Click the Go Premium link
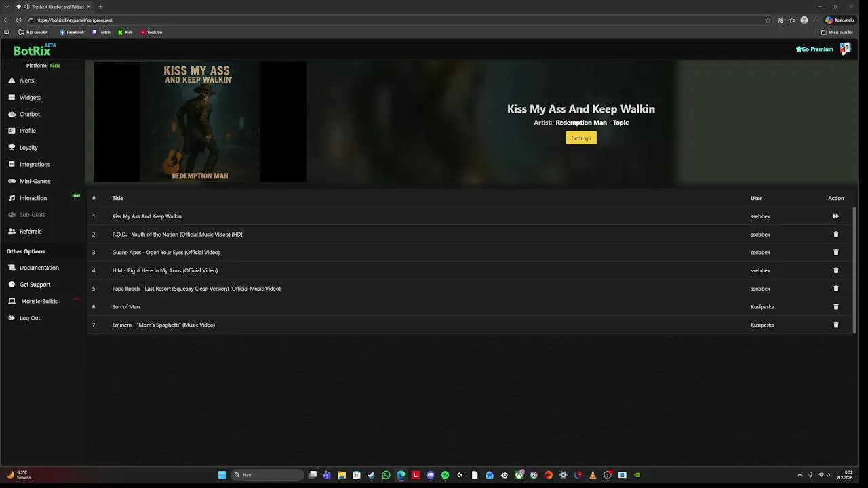The height and width of the screenshot is (488, 868). click(814, 49)
